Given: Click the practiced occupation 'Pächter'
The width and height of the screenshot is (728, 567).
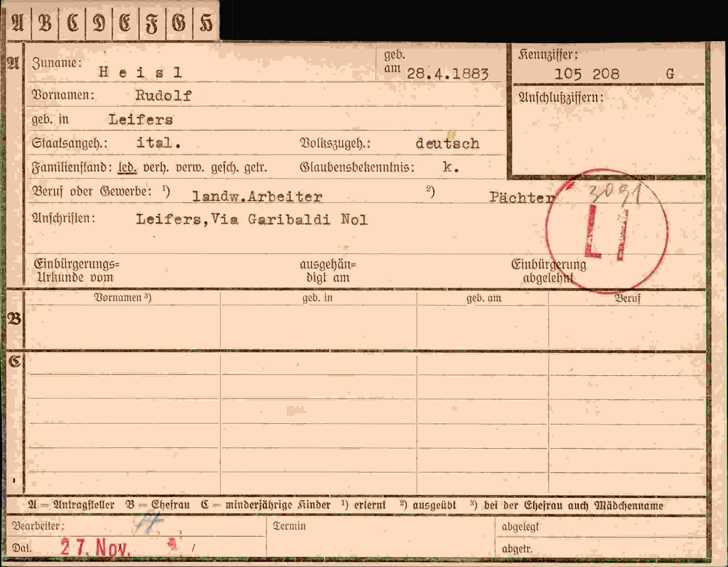Looking at the screenshot, I should click(522, 197).
